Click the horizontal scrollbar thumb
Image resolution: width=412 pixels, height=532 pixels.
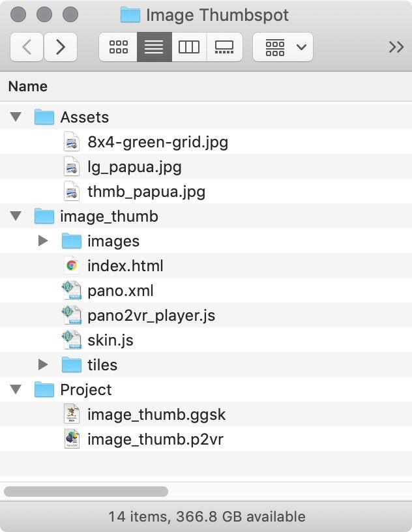(86, 492)
